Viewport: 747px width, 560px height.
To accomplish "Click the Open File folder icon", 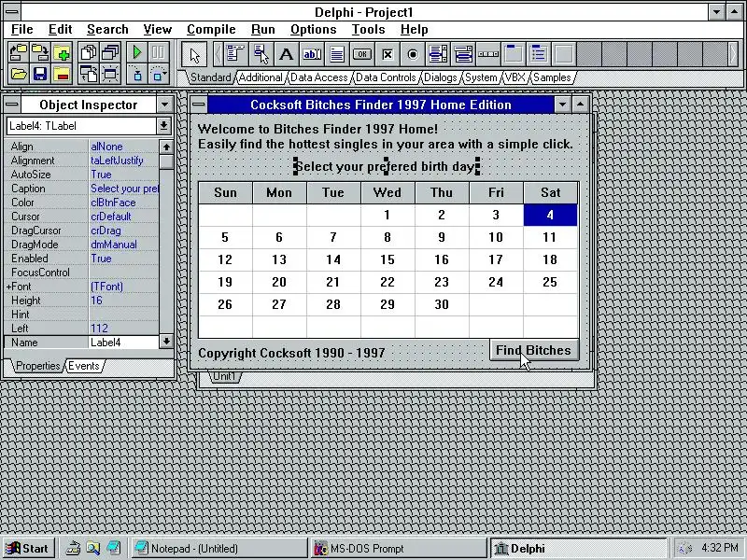I will 18,75.
